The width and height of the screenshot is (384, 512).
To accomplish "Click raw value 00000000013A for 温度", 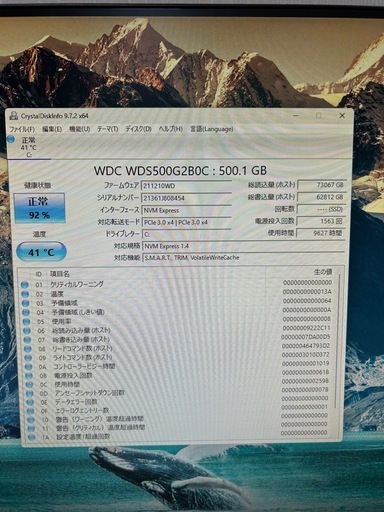I will pos(307,292).
